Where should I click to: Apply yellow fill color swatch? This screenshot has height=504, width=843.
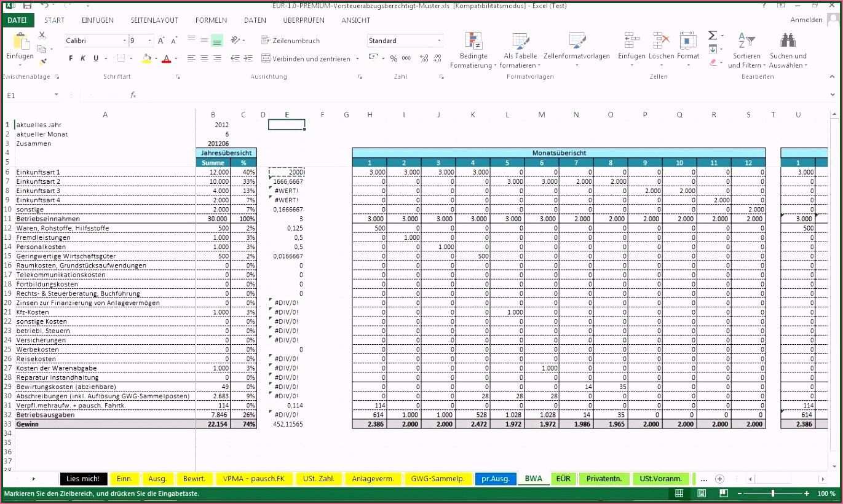[146, 59]
